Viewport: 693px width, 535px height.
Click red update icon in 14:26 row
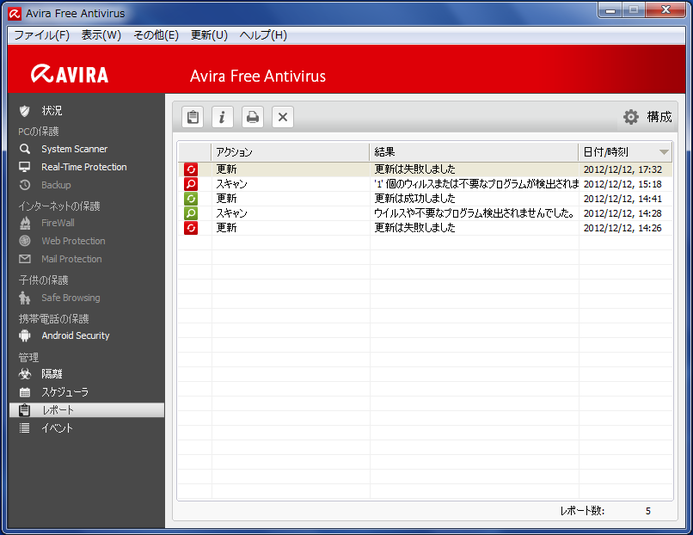[x=191, y=228]
